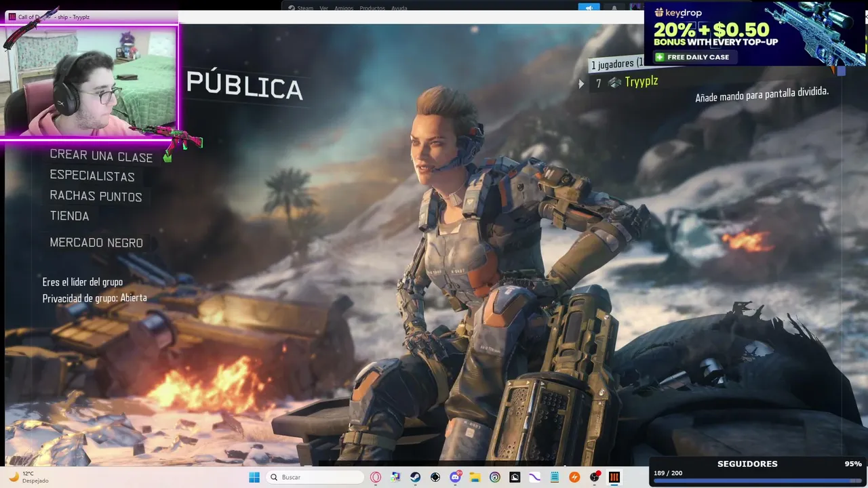Screen dimensions: 868x488
Task: Click "Privacidad de grupo: Abierta" text
Action: pos(95,298)
